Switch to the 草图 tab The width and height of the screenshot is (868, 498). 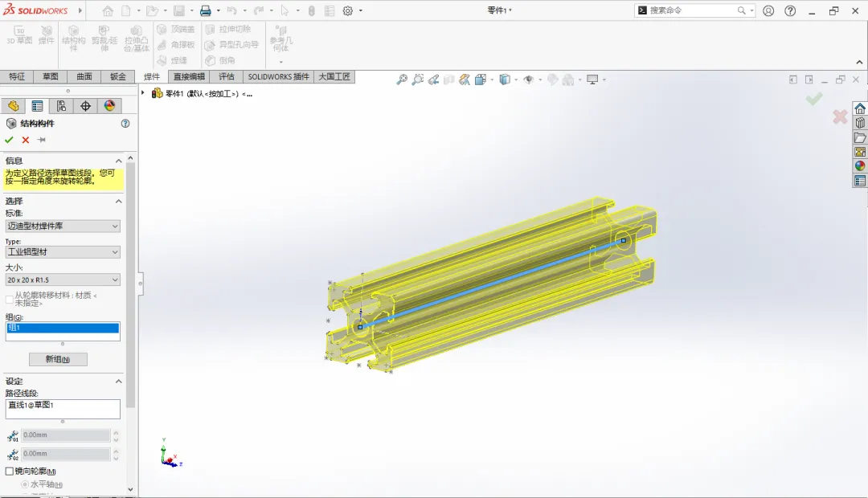(x=51, y=77)
